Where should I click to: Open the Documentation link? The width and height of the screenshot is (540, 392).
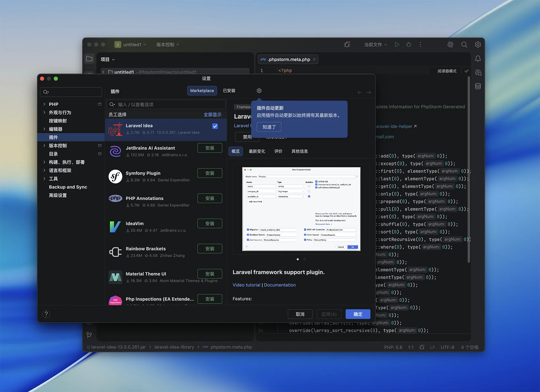(280, 285)
